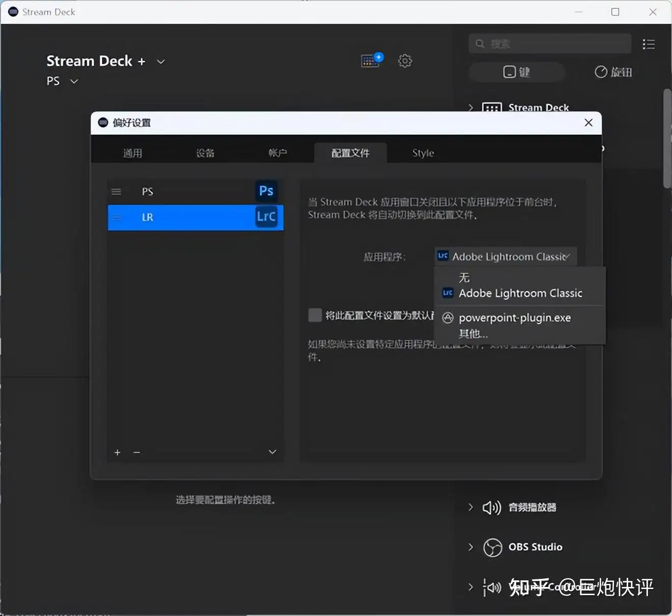This screenshot has height=616, width=672.
Task: Switch to the 帐户 tab
Action: click(277, 153)
